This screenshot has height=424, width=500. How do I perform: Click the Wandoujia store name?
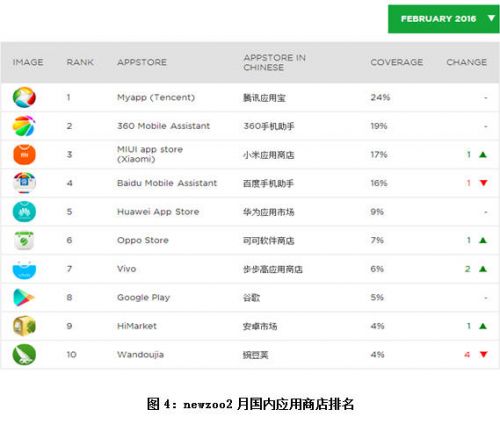[x=140, y=355]
